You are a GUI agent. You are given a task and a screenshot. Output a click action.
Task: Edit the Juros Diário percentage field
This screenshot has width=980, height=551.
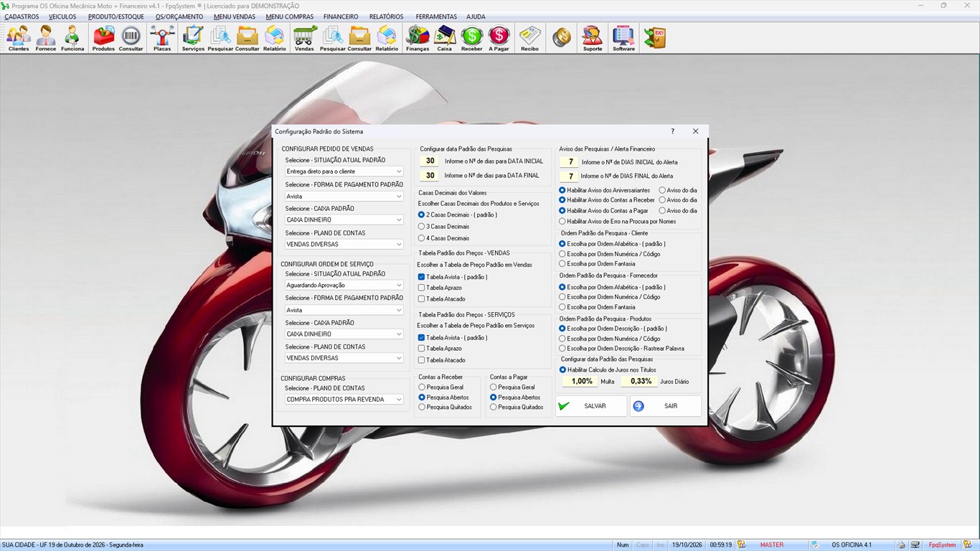tap(639, 382)
